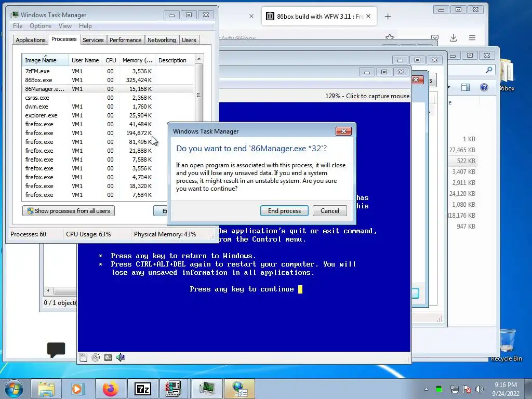Open the globe checklist taskbar program

(x=240, y=389)
